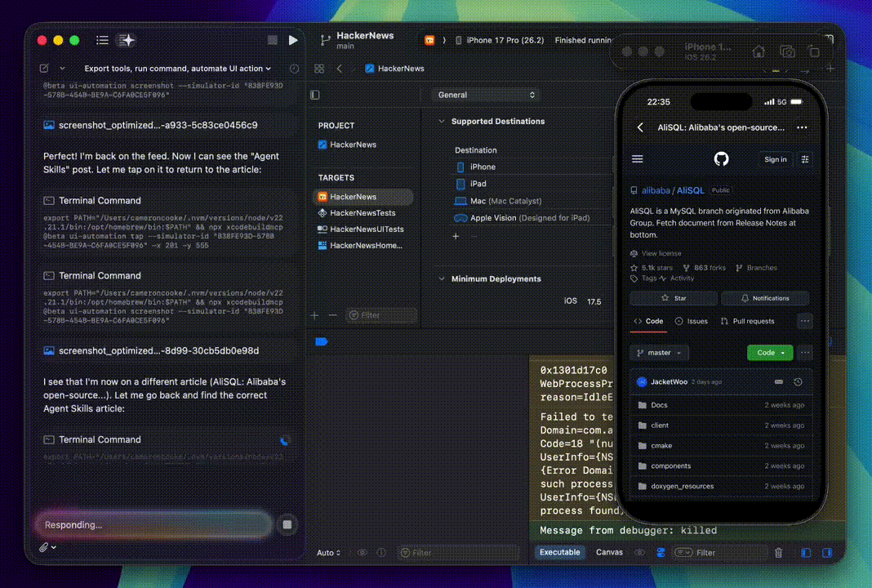Select the Issues tab on GitHub page

pos(692,321)
